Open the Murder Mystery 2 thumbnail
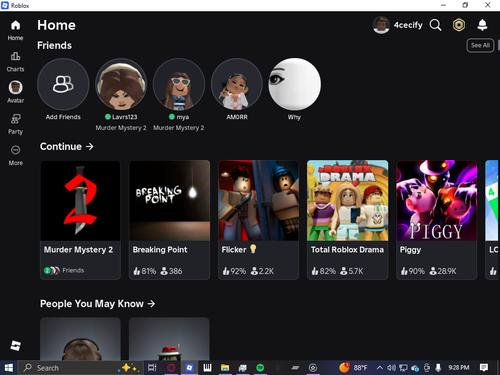This screenshot has height=375, width=500. (80, 201)
